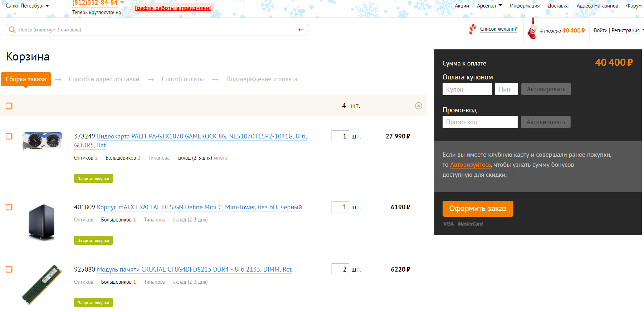This screenshot has height=312, width=644.
Task: Click the candy cane wishlist icon
Action: click(473, 29)
